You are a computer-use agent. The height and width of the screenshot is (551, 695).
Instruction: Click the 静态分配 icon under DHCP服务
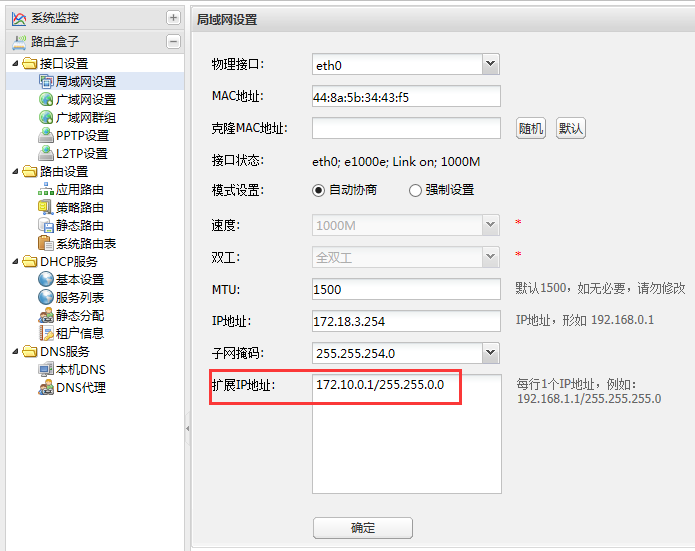tap(46, 315)
